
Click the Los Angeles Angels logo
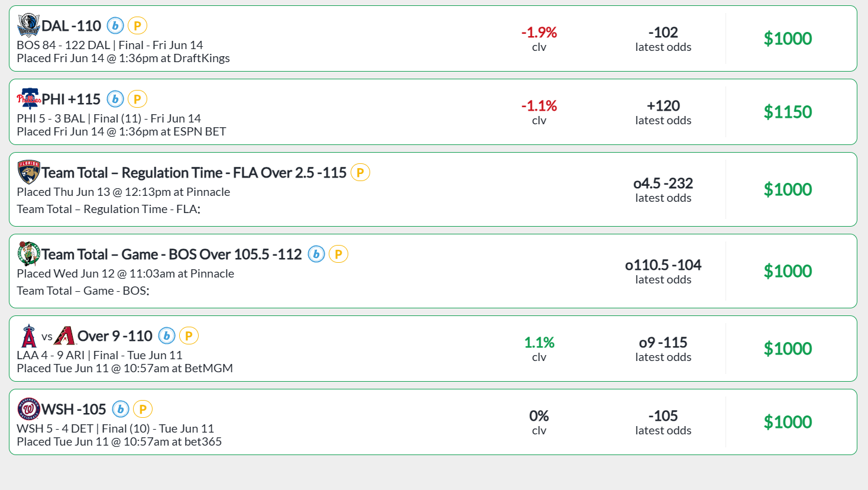(28, 336)
